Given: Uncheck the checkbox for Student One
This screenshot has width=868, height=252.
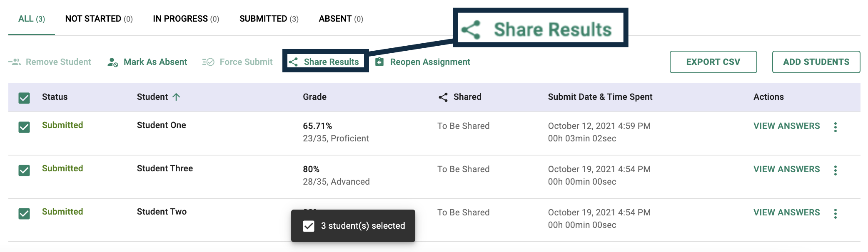Looking at the screenshot, I should (24, 127).
